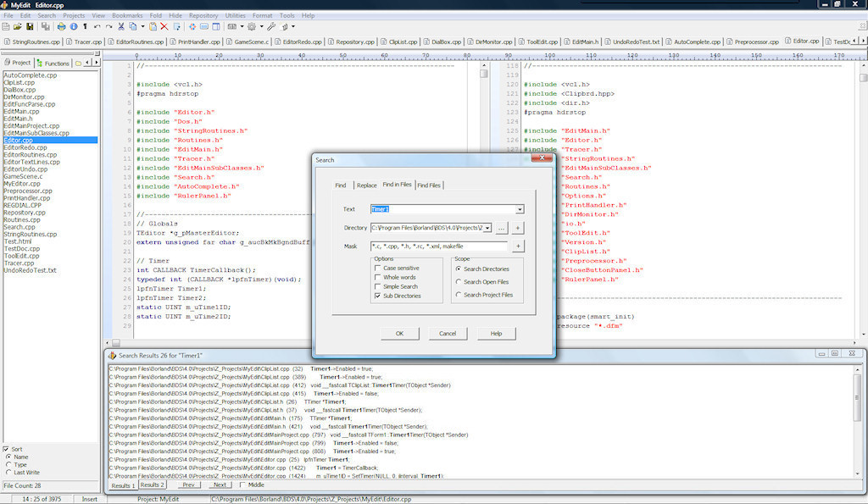
Task: Open the Repository menu
Action: (x=203, y=15)
